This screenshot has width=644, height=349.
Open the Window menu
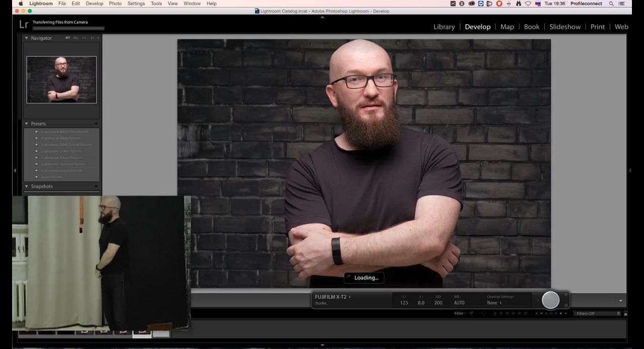[x=192, y=4]
